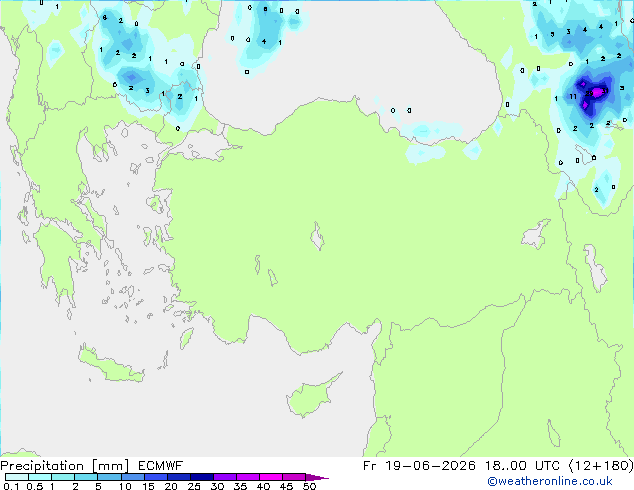
Task: Click the 1–2 mm legend color swatch
Action: point(63,477)
